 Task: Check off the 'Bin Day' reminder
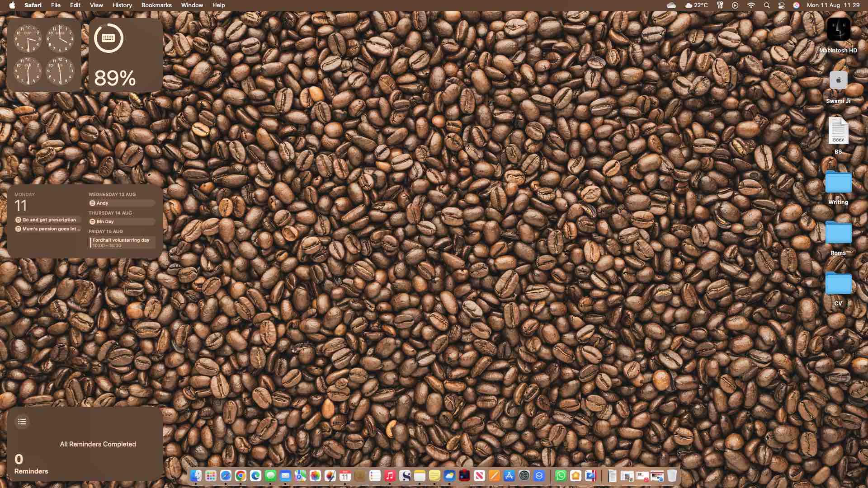pyautogui.click(x=92, y=222)
